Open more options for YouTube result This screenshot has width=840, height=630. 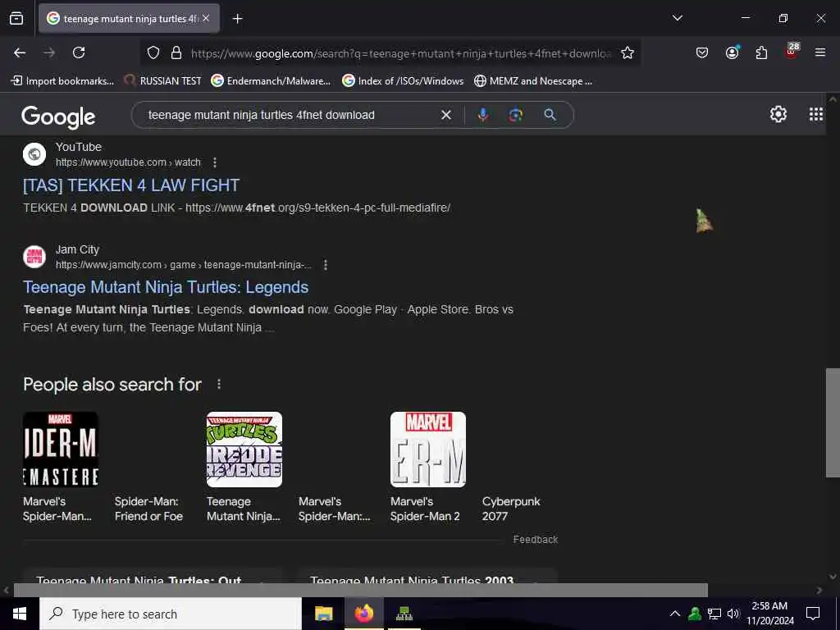coord(215,162)
